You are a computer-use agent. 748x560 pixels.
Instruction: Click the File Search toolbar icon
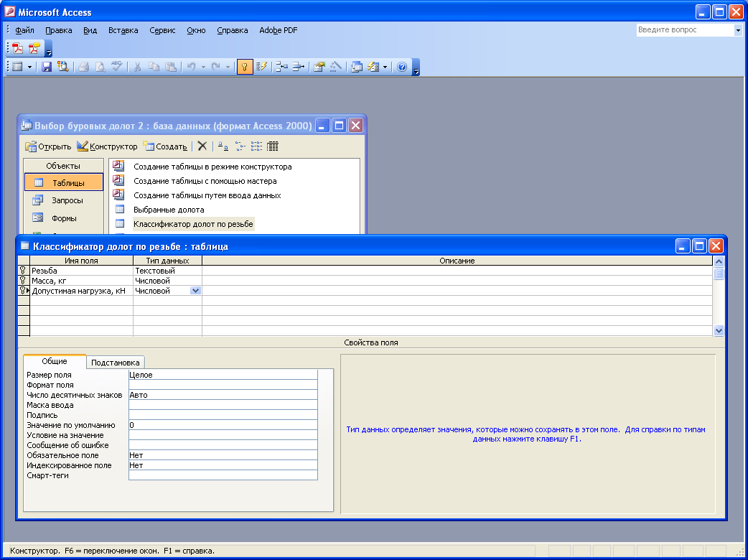(x=63, y=67)
